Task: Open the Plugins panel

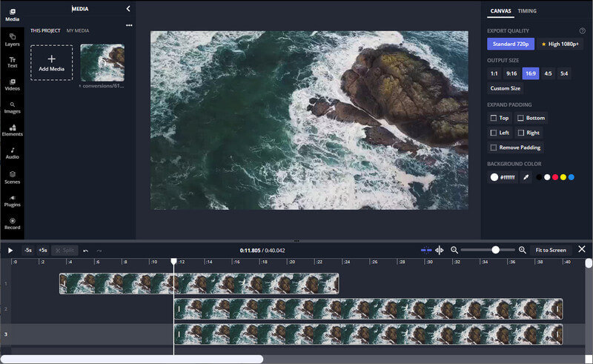Action: [x=12, y=199]
